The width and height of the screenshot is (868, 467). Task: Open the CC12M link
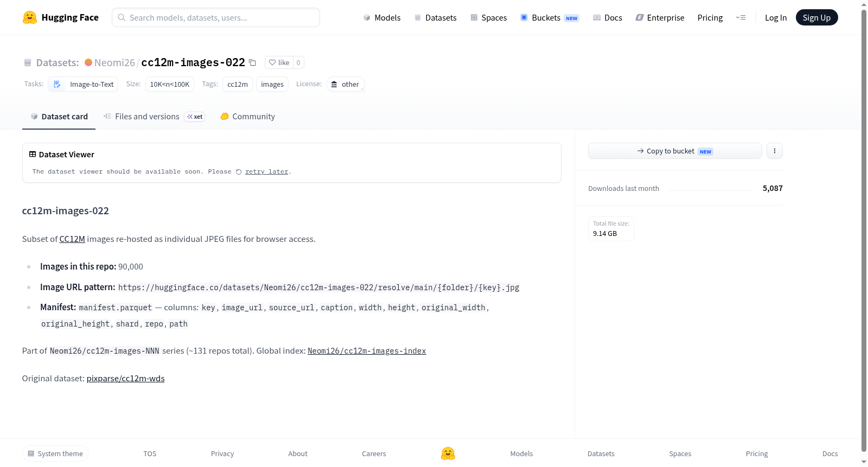tap(72, 239)
